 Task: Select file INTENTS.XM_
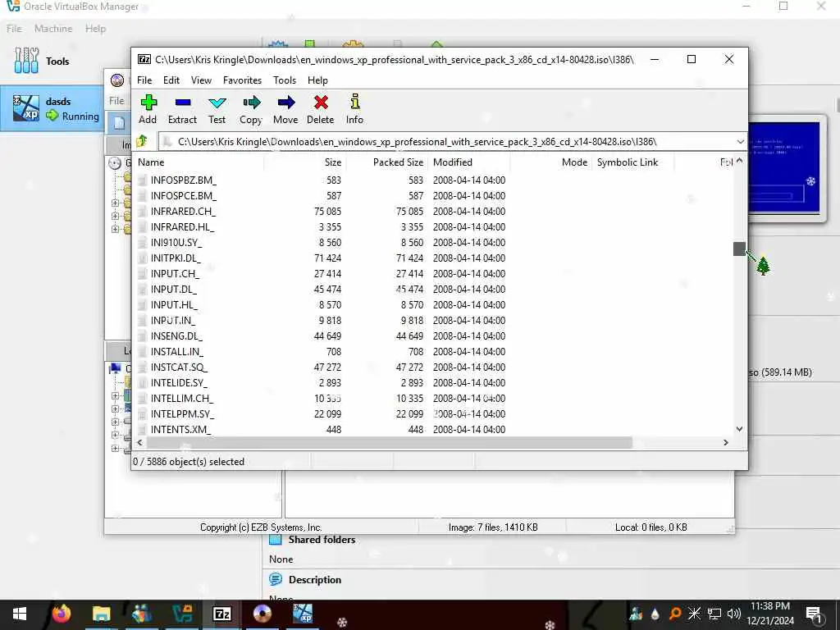click(181, 429)
